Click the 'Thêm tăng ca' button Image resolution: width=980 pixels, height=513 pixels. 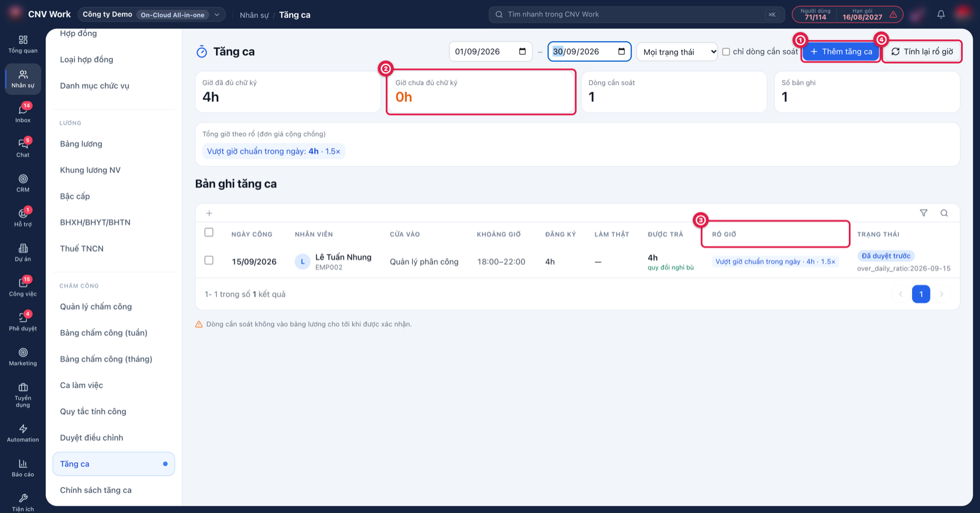(x=841, y=51)
